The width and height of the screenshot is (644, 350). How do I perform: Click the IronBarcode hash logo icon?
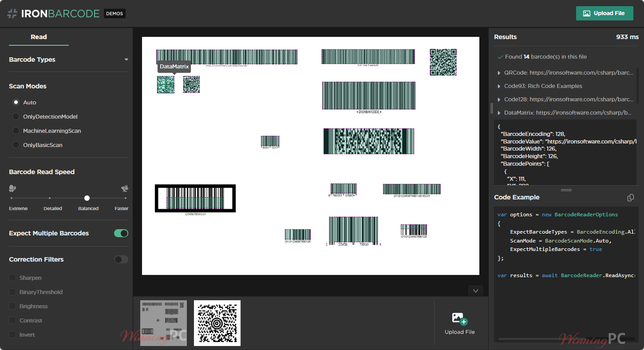tap(12, 14)
